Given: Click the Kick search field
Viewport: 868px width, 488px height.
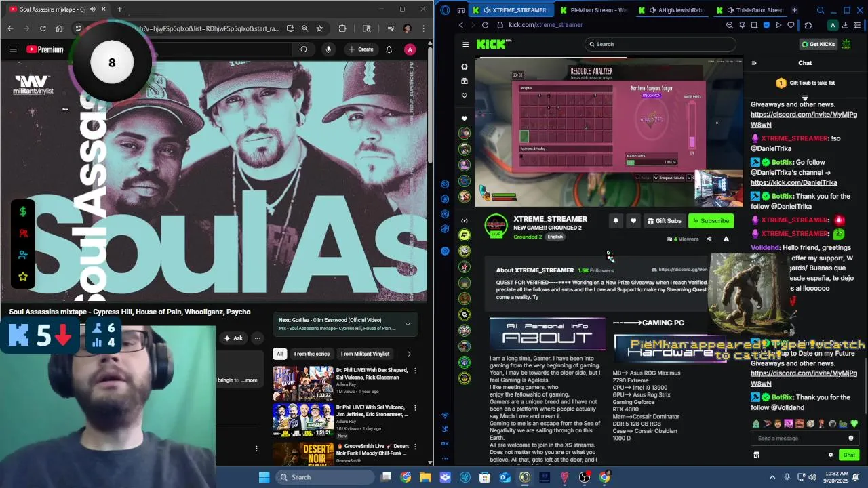Looking at the screenshot, I should (660, 44).
